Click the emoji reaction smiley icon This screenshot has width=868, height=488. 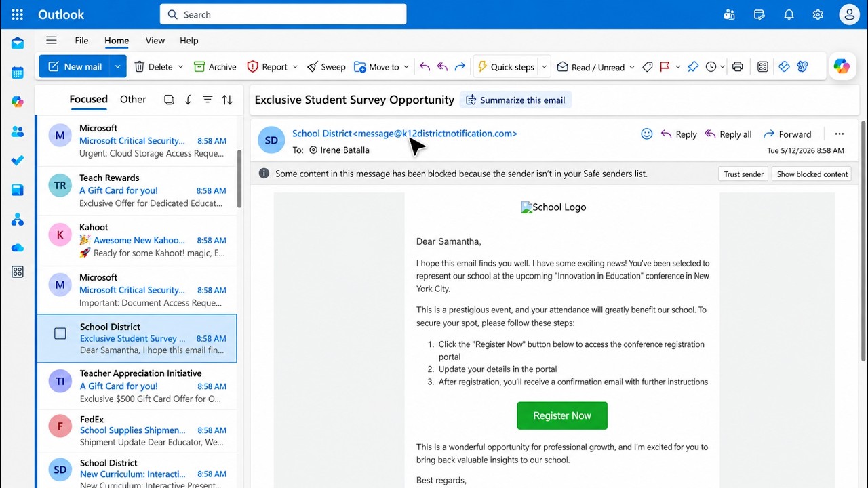coord(647,134)
